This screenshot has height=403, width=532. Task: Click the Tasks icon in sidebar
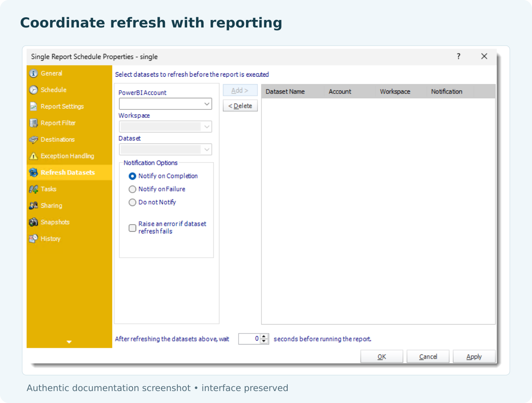pyautogui.click(x=33, y=189)
